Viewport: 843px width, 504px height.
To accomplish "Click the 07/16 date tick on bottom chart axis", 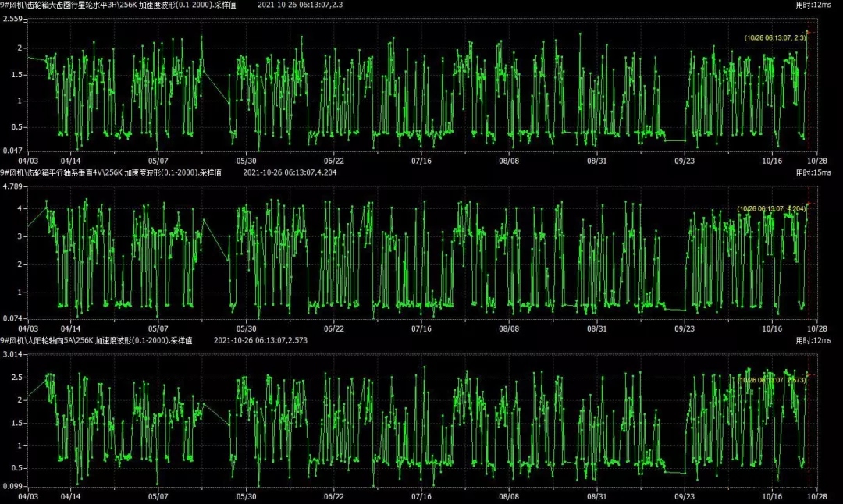I will [x=421, y=495].
